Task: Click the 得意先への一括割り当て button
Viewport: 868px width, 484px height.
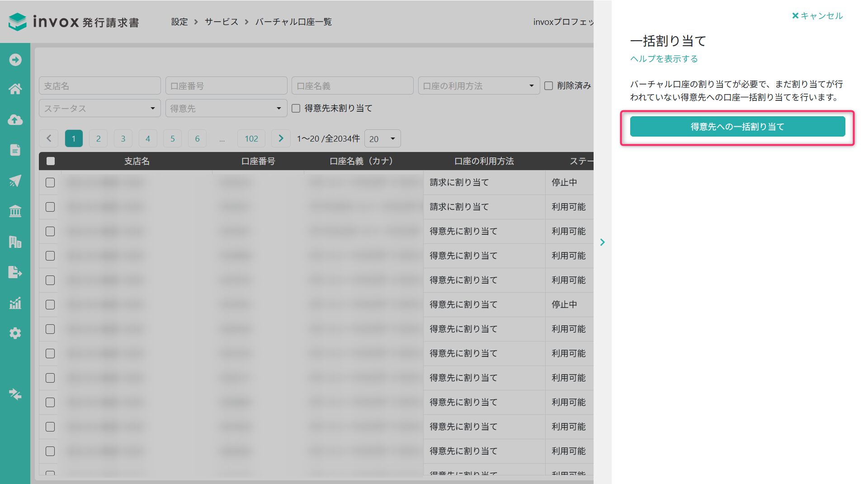Action: click(x=737, y=127)
